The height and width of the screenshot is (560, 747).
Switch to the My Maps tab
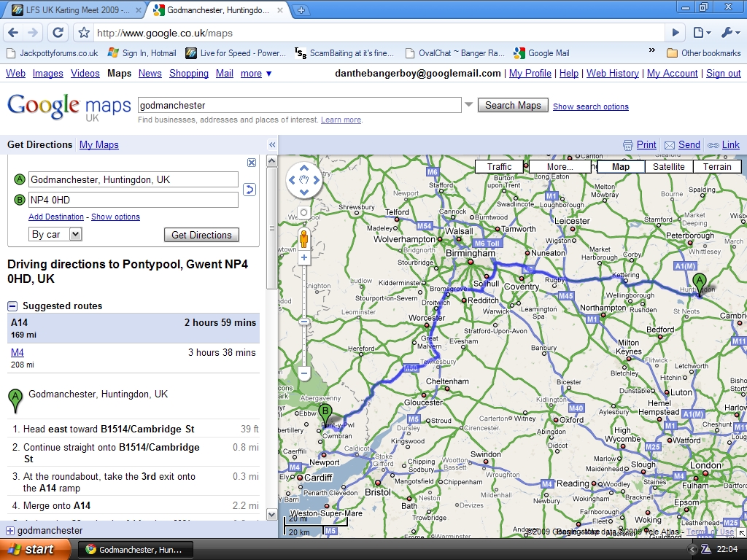tap(99, 145)
